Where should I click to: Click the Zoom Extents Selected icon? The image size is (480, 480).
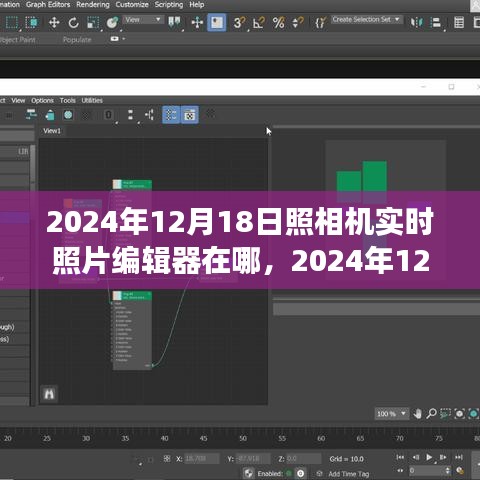tap(474, 414)
